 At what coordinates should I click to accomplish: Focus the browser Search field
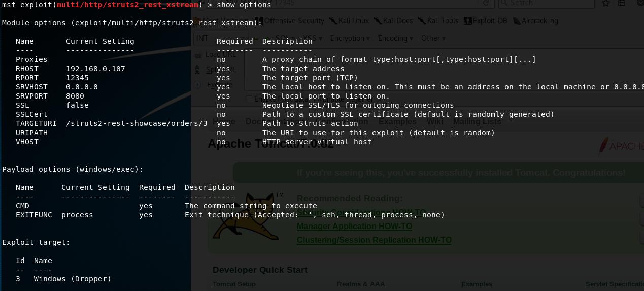click(546, 3)
